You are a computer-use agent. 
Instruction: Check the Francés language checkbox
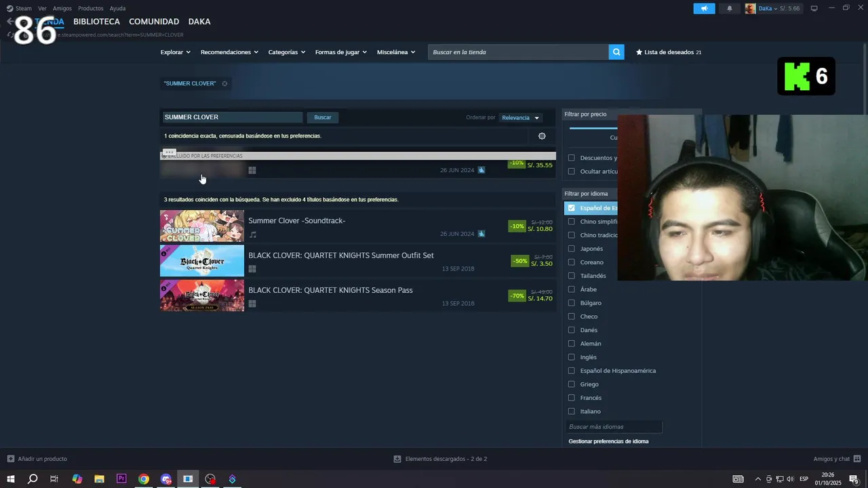coord(572,398)
